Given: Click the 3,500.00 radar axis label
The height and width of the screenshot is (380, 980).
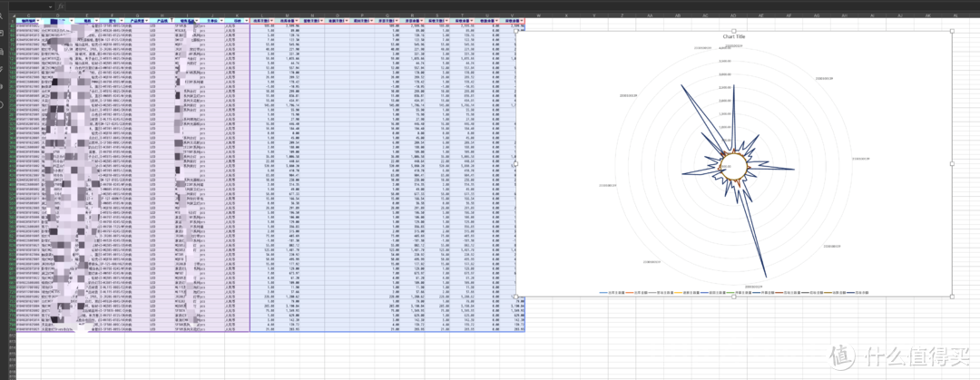Looking at the screenshot, I should click(x=725, y=61).
